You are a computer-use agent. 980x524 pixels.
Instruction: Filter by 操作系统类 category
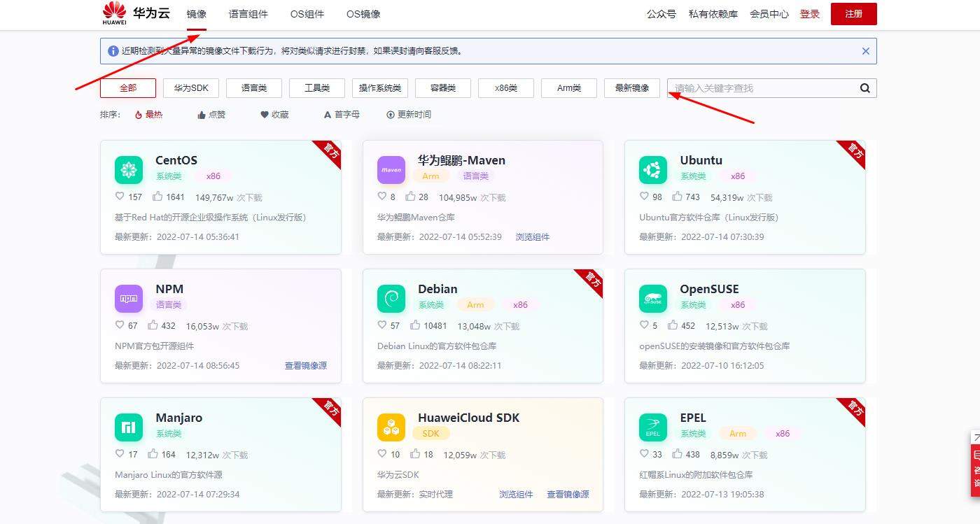(380, 88)
